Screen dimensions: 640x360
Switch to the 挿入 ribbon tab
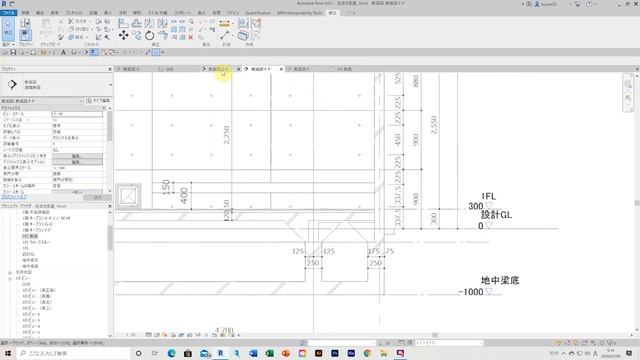point(108,13)
